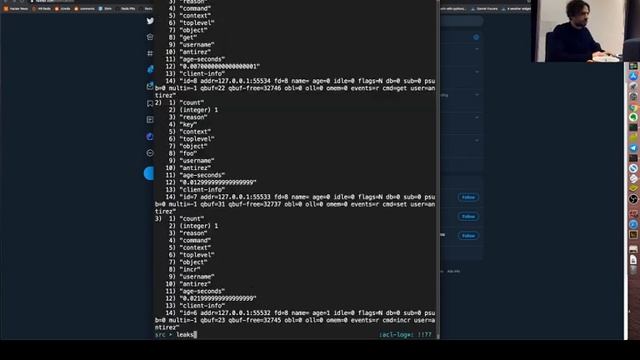Open Launchpad rocket in the Dock
The width and height of the screenshot is (640, 360).
(x=633, y=87)
